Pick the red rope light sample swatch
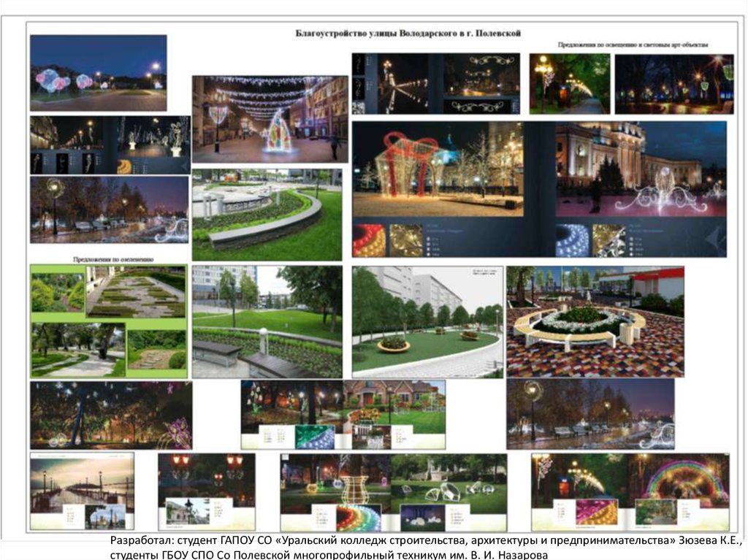 [x=369, y=240]
